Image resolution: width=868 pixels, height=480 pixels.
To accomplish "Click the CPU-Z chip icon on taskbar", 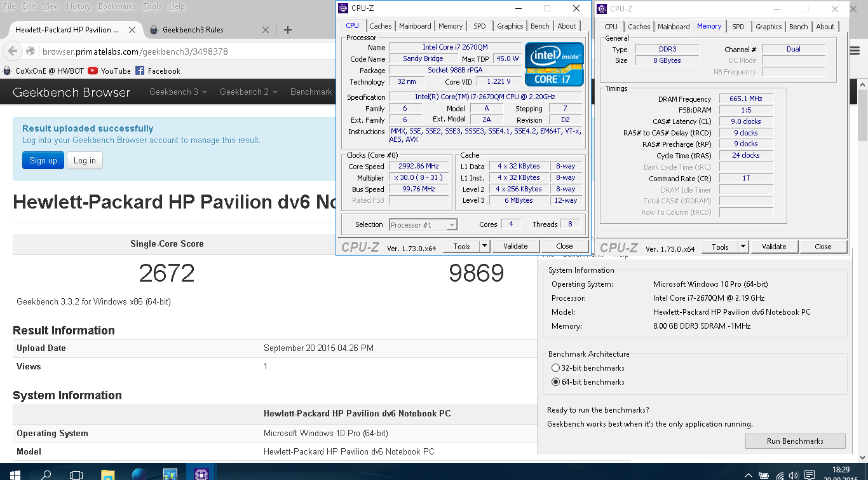I will tap(201, 474).
